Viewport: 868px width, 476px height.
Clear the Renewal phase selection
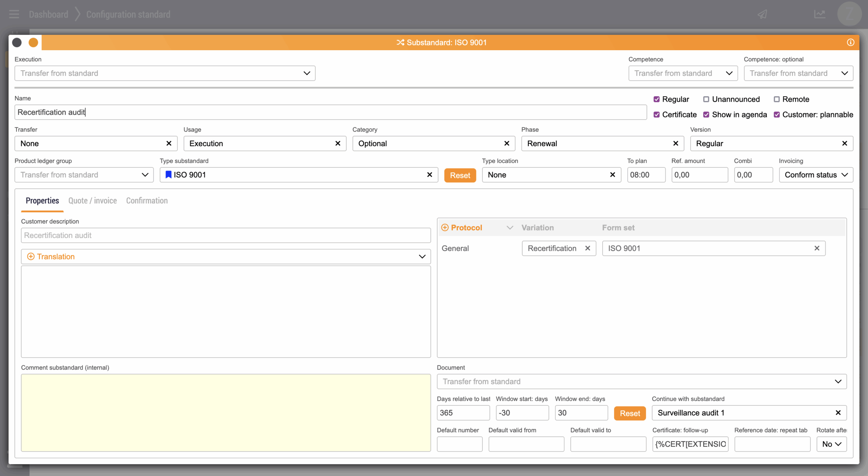point(675,143)
